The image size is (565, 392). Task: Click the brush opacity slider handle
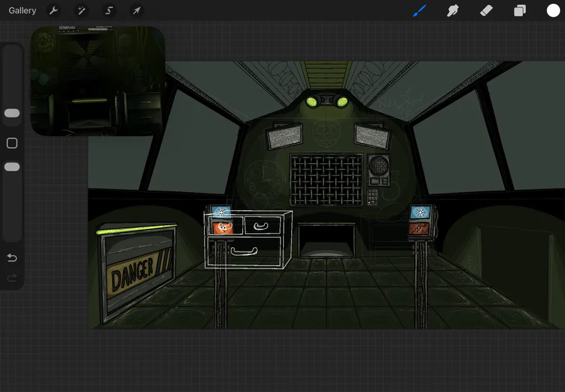(x=12, y=167)
